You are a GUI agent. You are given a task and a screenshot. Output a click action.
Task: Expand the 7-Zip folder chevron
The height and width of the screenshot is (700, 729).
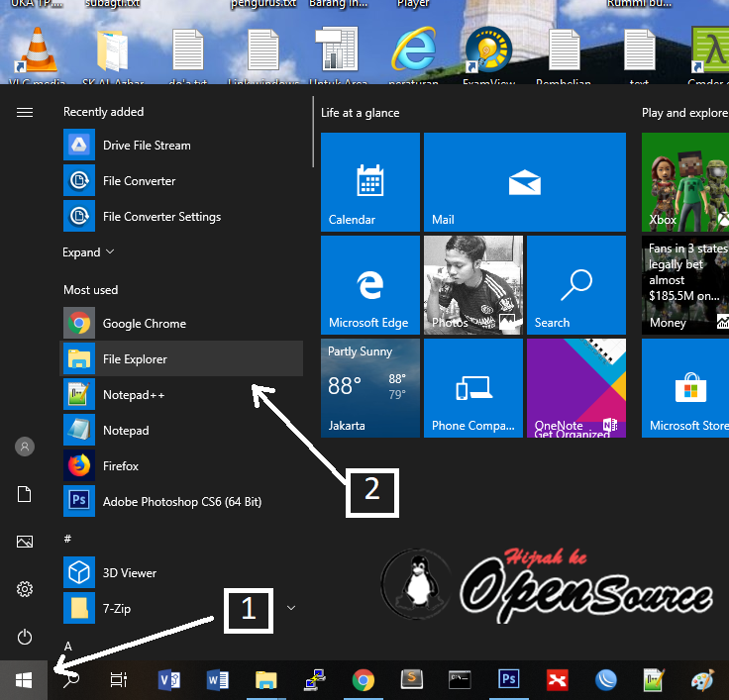tap(291, 608)
